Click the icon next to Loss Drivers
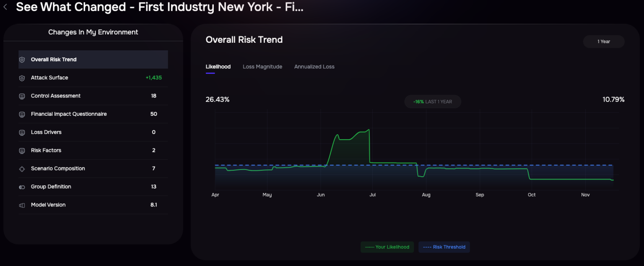The image size is (644, 266). [22, 132]
